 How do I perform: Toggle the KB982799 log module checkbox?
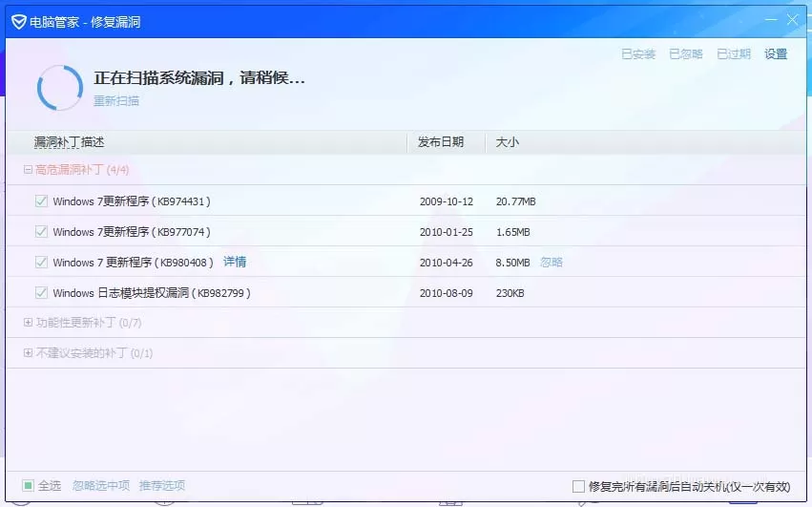pyautogui.click(x=41, y=293)
